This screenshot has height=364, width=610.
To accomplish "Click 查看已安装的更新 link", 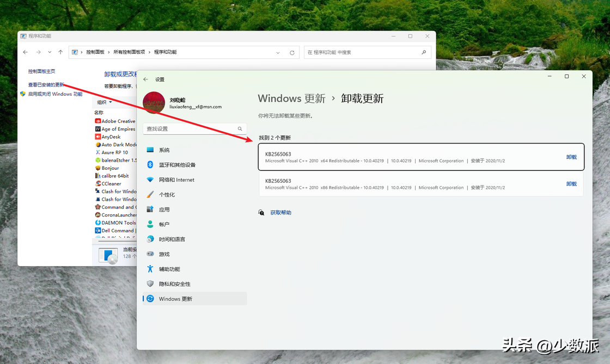I will pyautogui.click(x=46, y=85).
